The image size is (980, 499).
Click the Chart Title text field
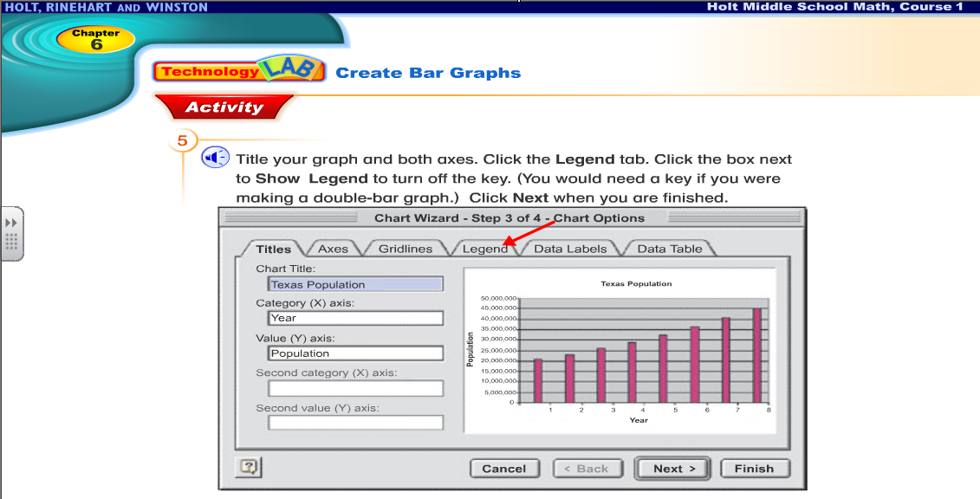356,284
